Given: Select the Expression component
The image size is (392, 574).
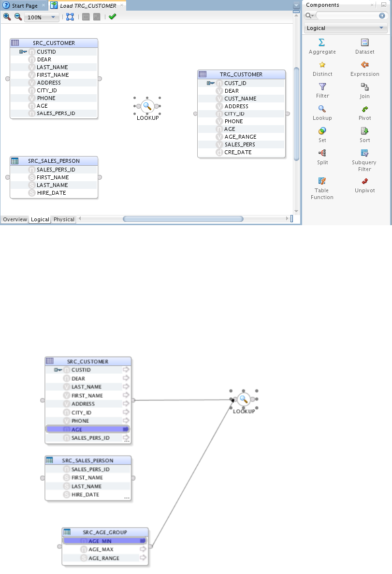Looking at the screenshot, I should click(x=364, y=69).
